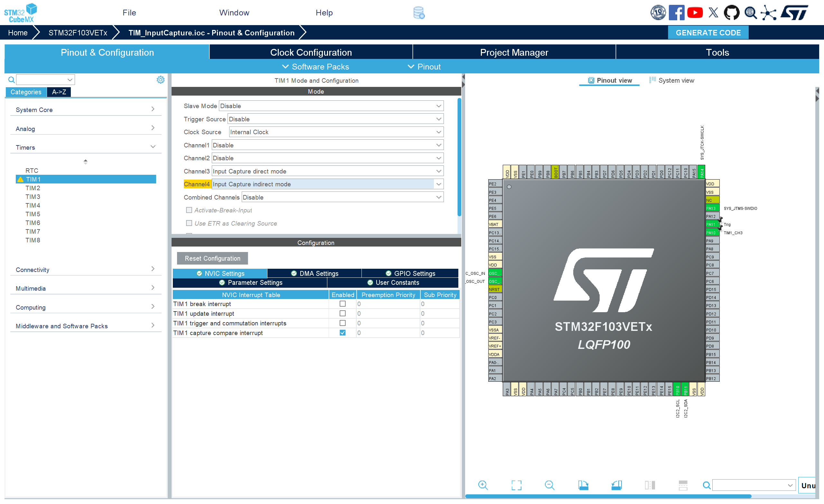
Task: Enable TIM1 break interrupt checkbox
Action: (x=342, y=304)
